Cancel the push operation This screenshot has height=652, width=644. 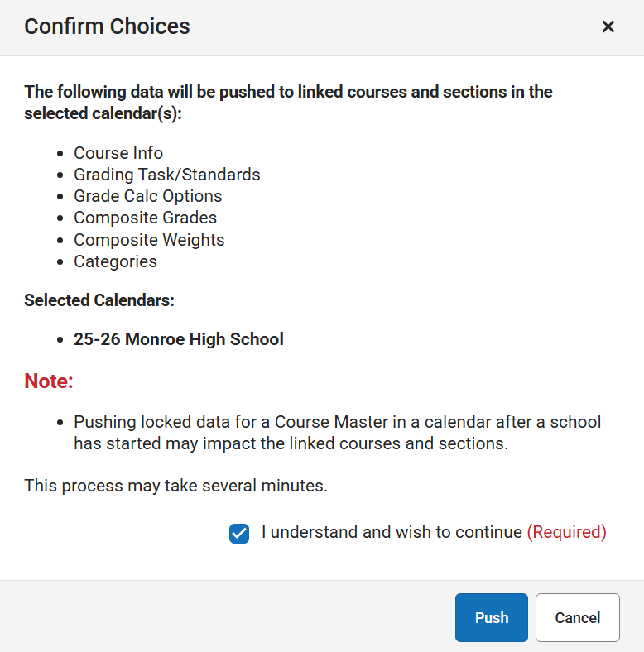(577, 617)
